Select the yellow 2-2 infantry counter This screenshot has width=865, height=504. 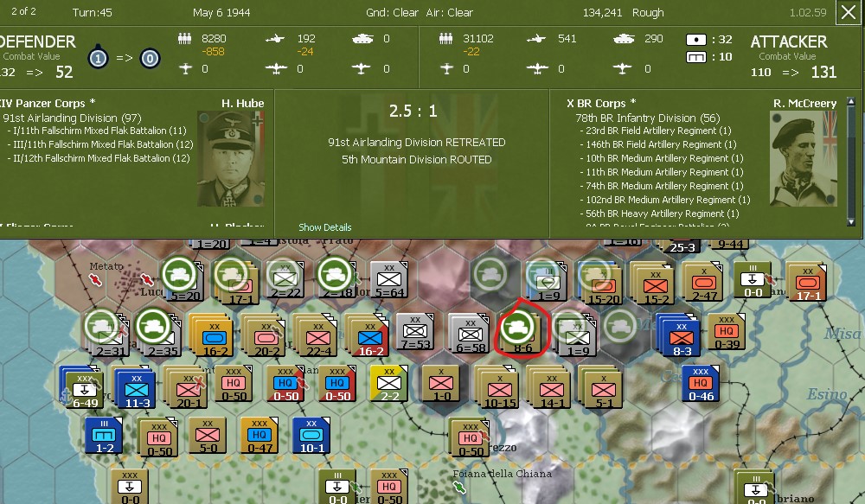click(389, 383)
